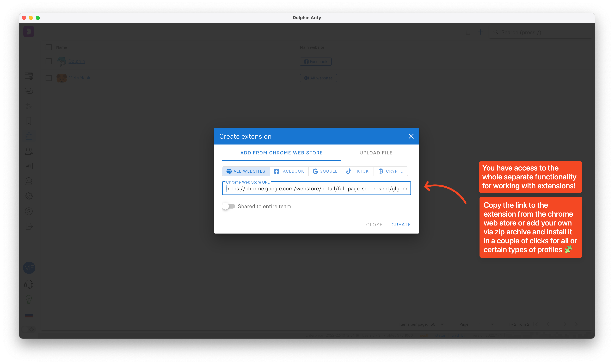Open the trash bin link in footer

pos(459,335)
